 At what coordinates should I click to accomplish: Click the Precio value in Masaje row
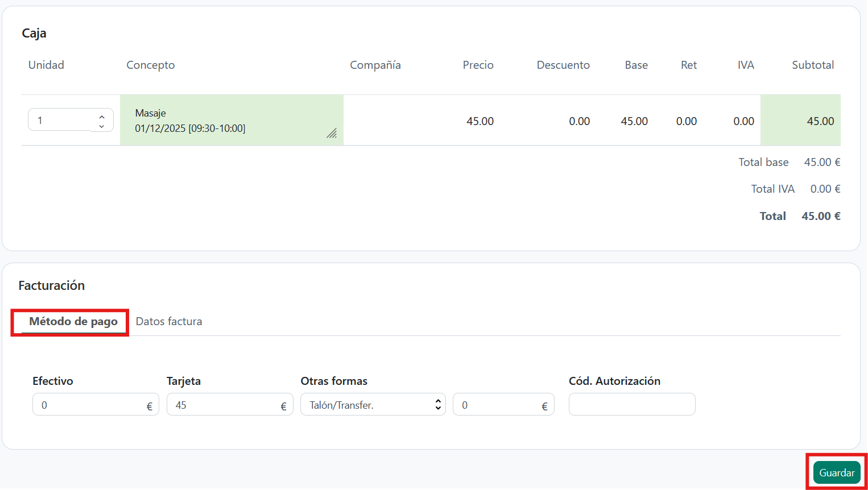tap(480, 121)
